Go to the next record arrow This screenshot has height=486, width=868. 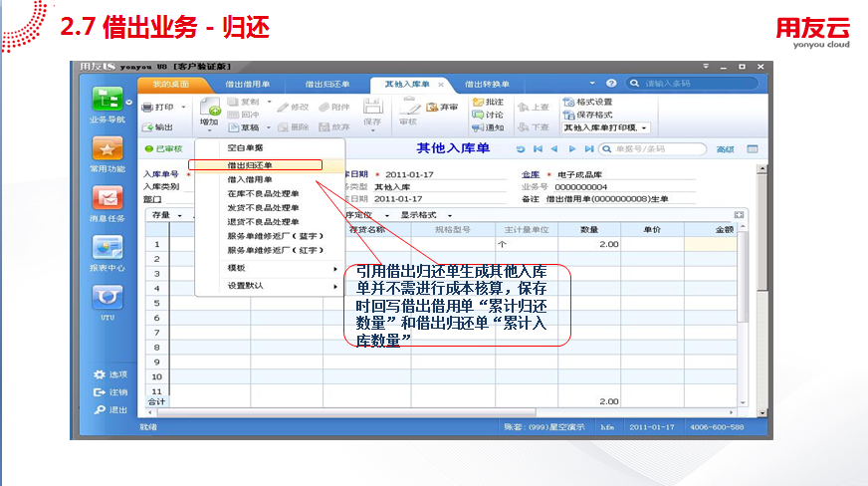tap(572, 149)
